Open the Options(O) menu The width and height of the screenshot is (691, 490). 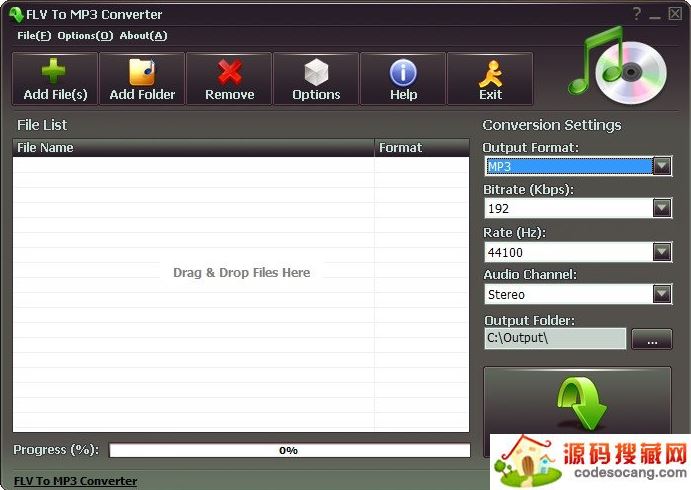[85, 36]
